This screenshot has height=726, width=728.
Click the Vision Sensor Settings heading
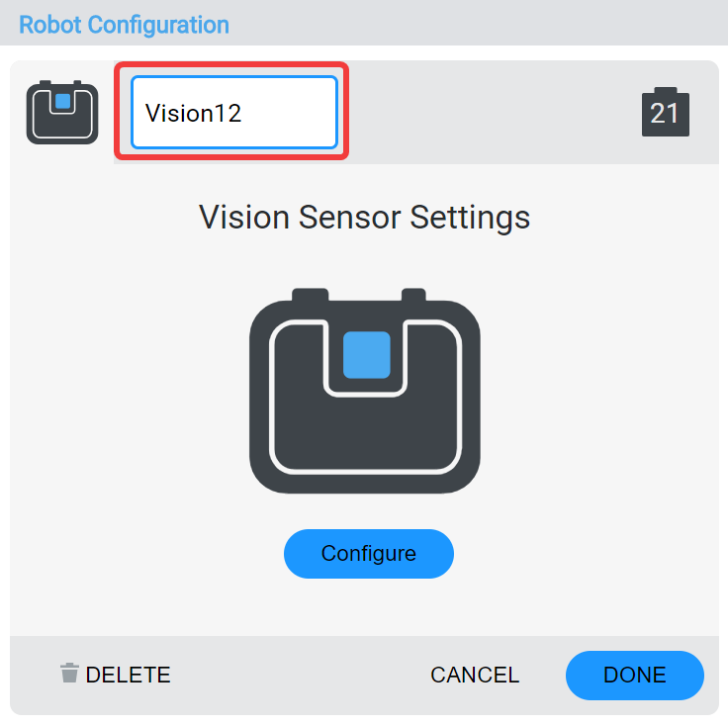click(365, 217)
